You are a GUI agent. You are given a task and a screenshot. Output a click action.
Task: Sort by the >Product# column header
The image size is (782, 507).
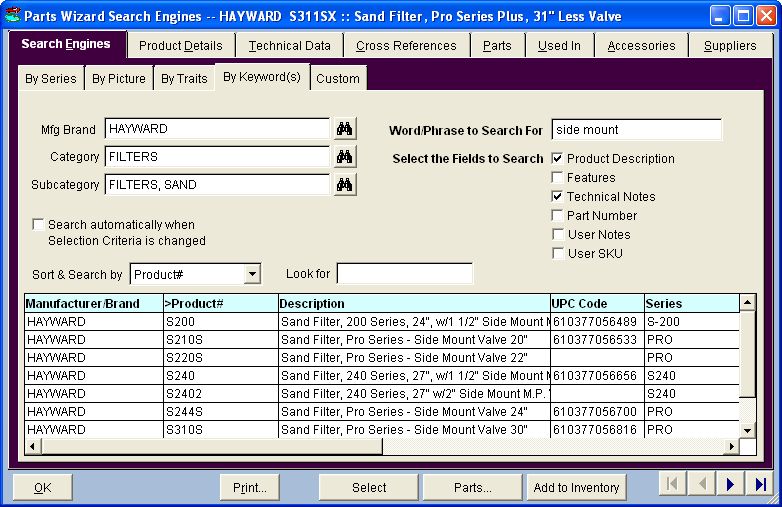coord(221,303)
